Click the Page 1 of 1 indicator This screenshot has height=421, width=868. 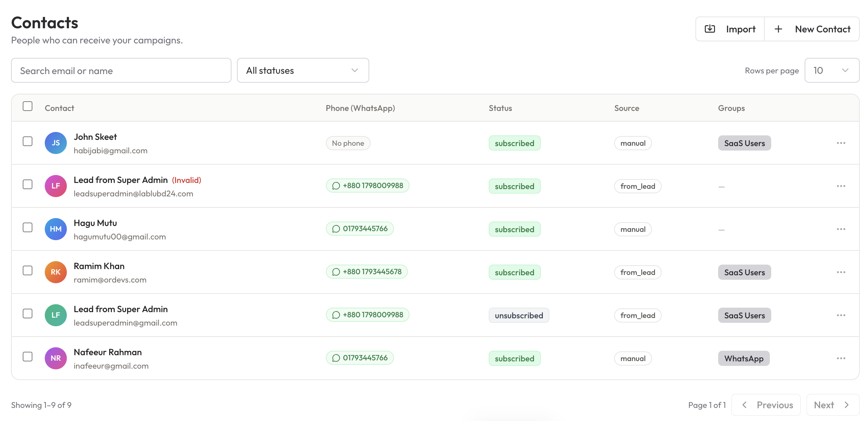pos(707,405)
